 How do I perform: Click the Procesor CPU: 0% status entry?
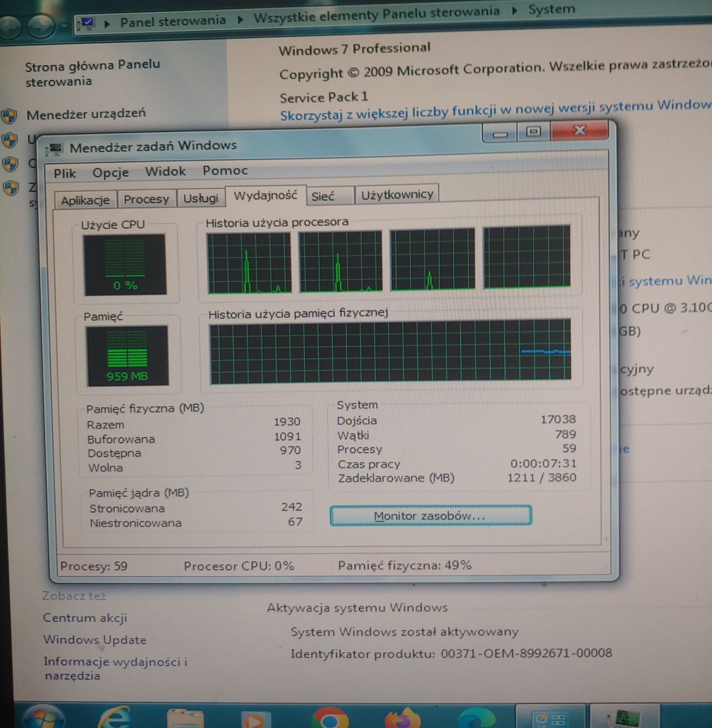pos(239,566)
